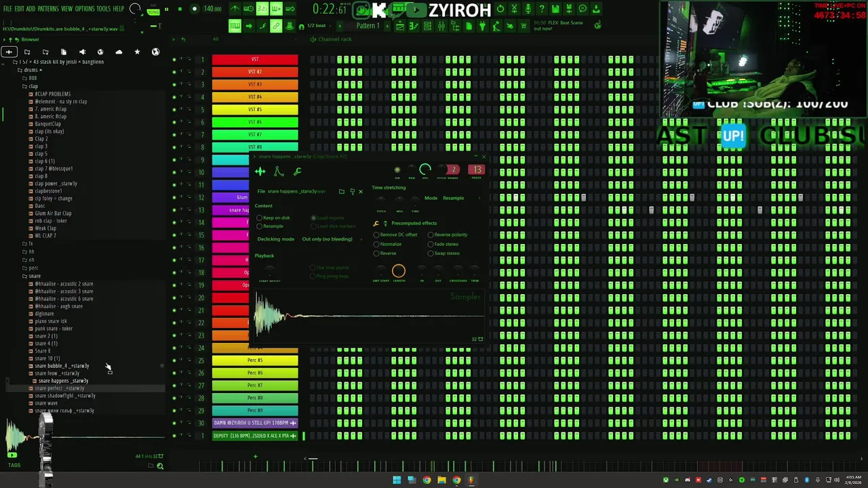Screen dimensions: 868x488
Task: Open the FILE menu
Action: coord(7,9)
